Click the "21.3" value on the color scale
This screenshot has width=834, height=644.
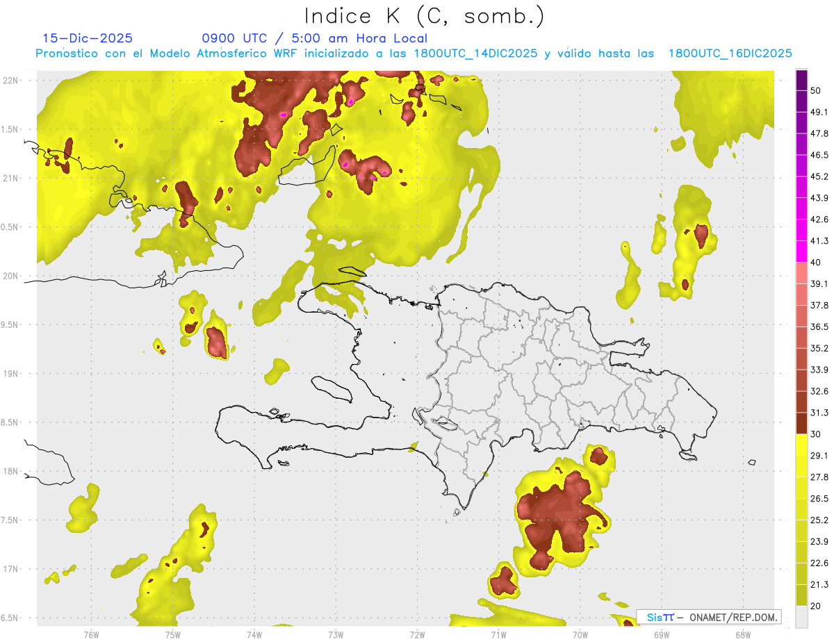coord(819,585)
